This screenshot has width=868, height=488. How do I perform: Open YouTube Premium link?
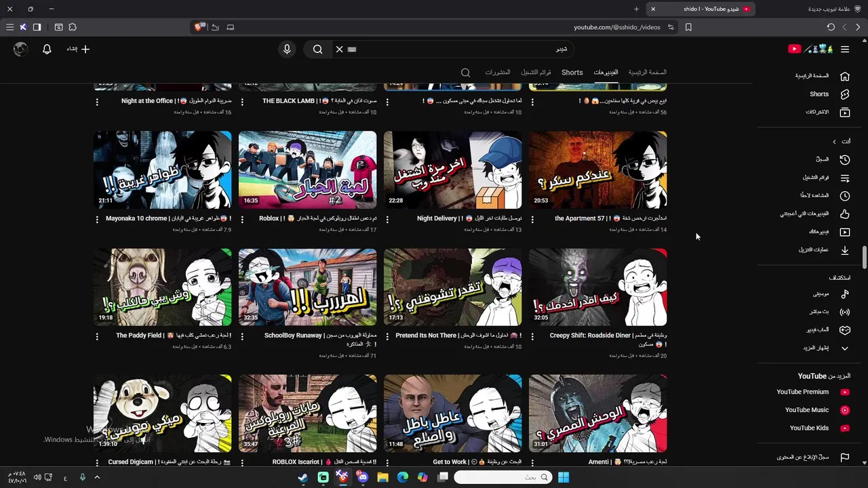pos(814,392)
